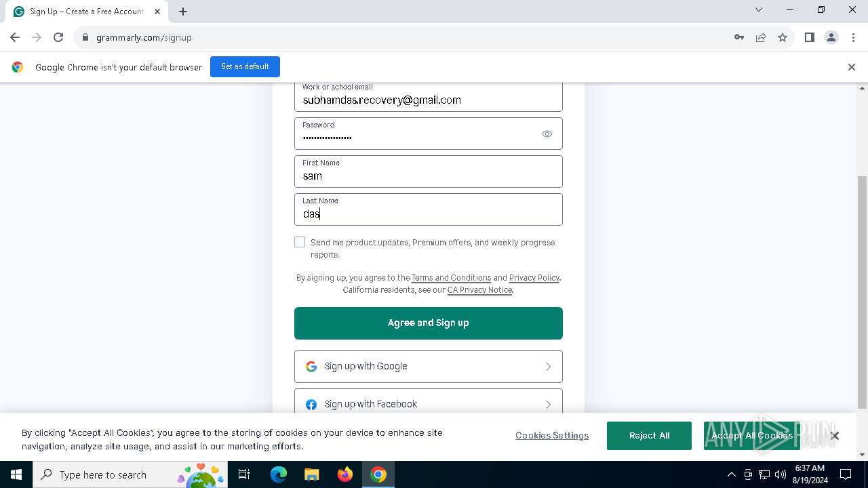Open Task View on taskbar
Viewport: 868px width, 488px height.
(244, 474)
